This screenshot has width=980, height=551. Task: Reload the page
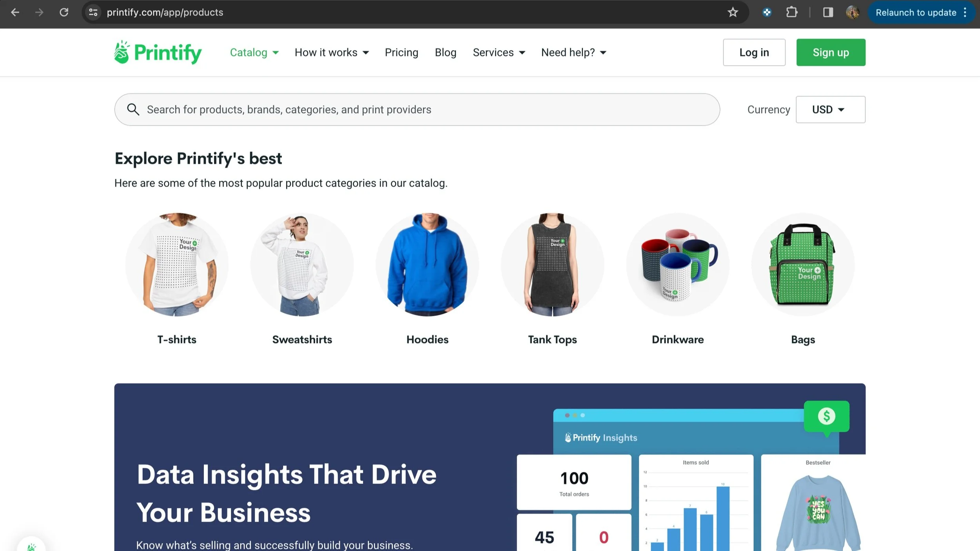[x=64, y=13]
